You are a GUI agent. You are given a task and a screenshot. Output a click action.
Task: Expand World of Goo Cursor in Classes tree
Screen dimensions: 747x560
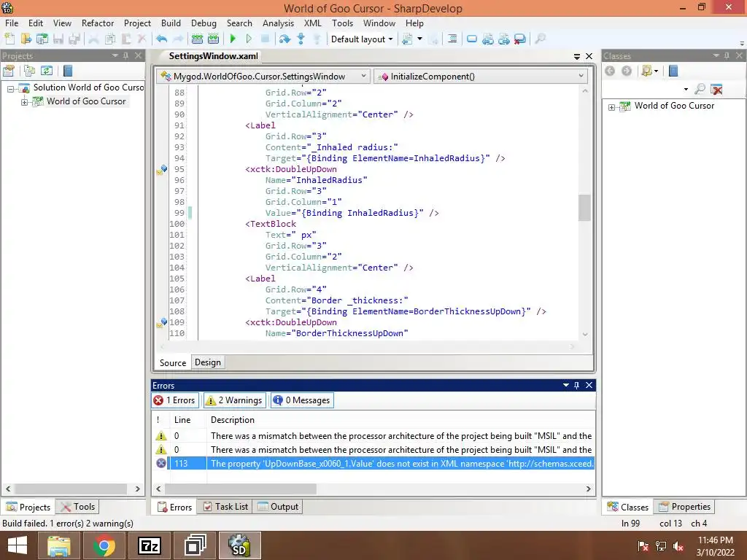(612, 107)
